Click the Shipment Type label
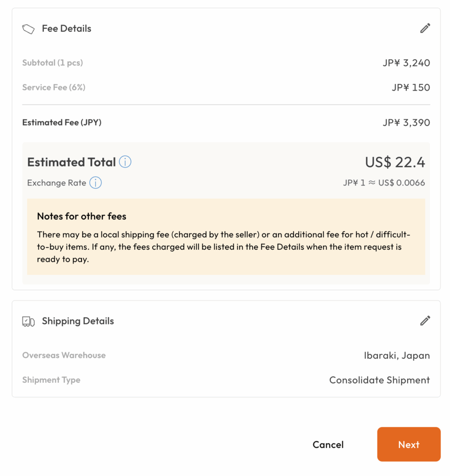The height and width of the screenshot is (476, 450). click(51, 380)
